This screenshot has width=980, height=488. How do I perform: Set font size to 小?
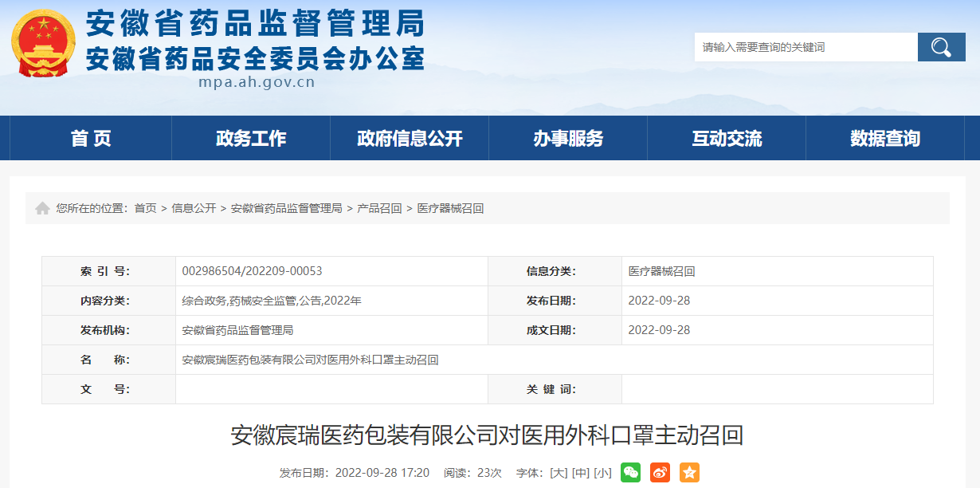[603, 473]
